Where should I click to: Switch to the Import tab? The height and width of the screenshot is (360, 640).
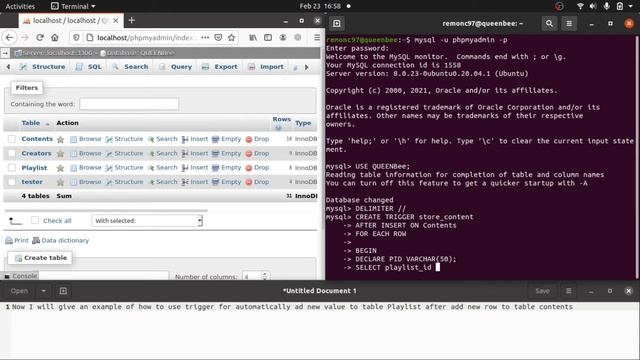266,67
